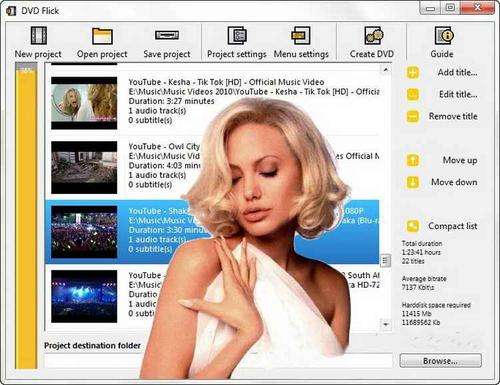Viewport: 500px width, 385px height.
Task: Click the Add title plus icon
Action: click(x=413, y=72)
